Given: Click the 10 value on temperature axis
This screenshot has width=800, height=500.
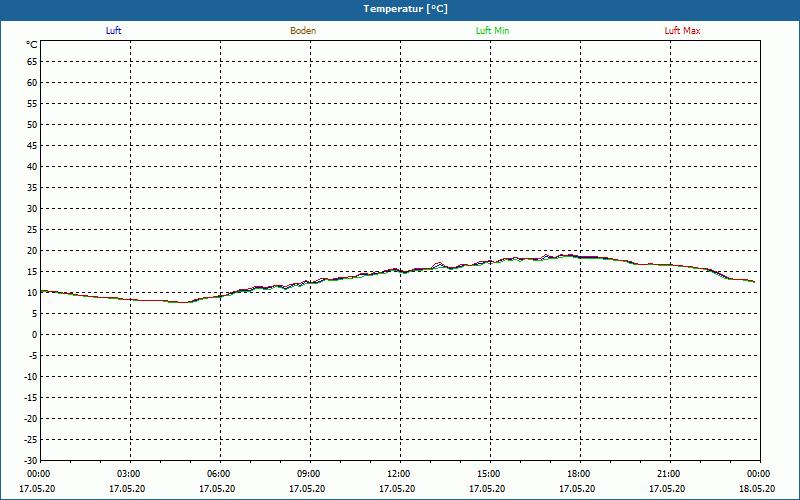Looking at the screenshot, I should [32, 293].
